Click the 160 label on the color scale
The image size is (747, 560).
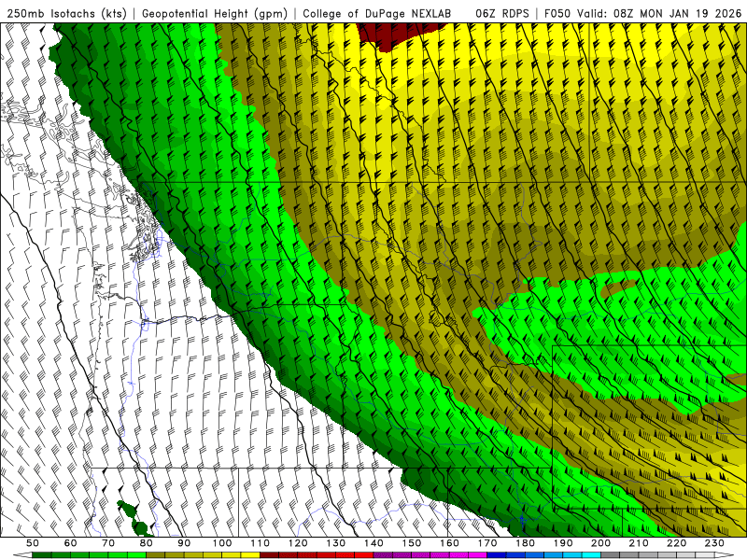tap(449, 543)
